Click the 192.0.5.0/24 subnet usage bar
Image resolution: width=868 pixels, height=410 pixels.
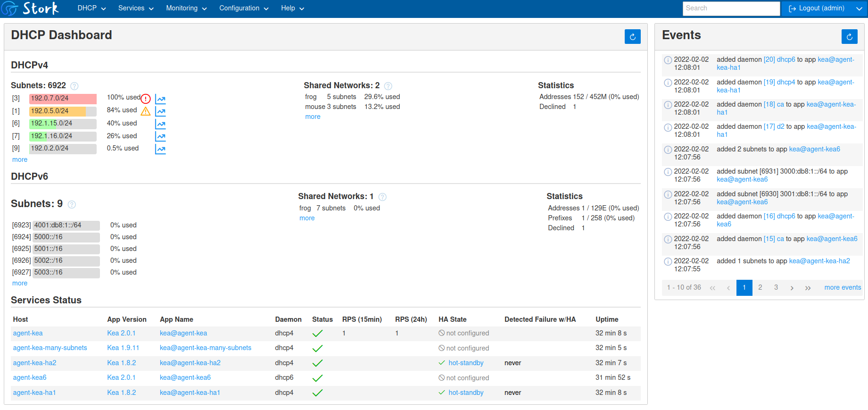pyautogui.click(x=63, y=111)
